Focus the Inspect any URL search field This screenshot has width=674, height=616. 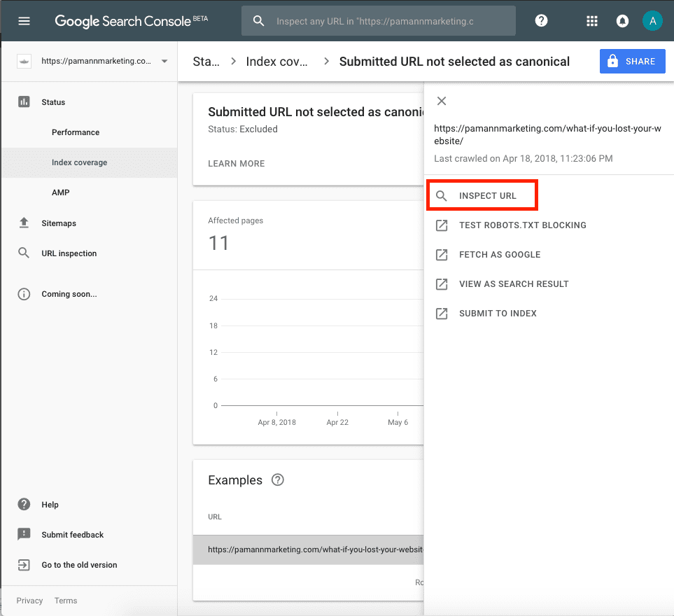click(378, 20)
